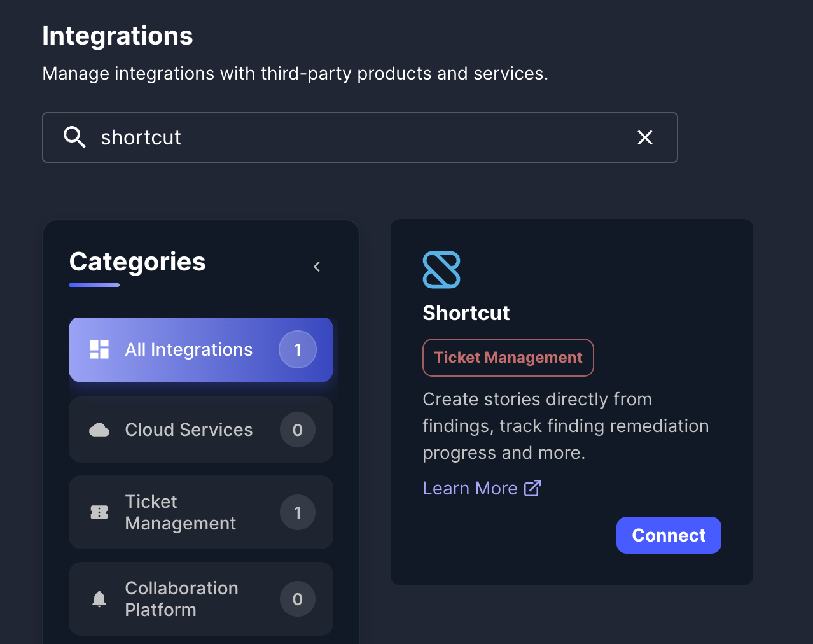813x644 pixels.
Task: Click the Integrations page heading
Action: pos(118,36)
